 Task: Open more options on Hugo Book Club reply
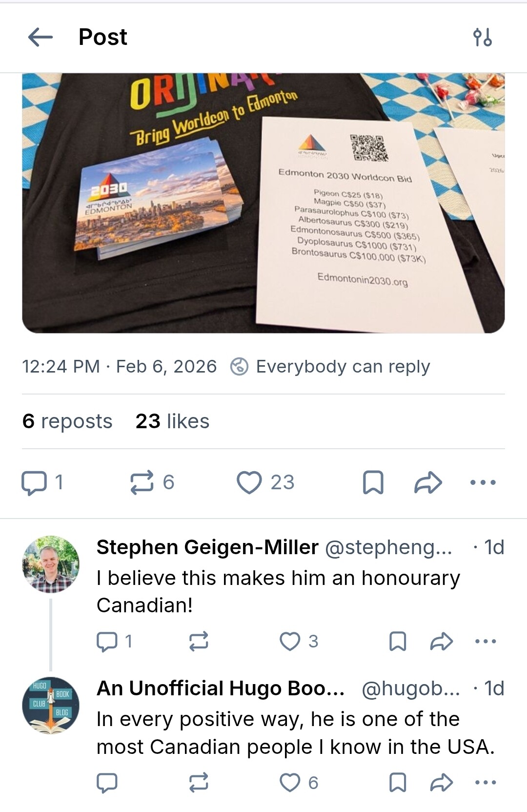click(485, 783)
